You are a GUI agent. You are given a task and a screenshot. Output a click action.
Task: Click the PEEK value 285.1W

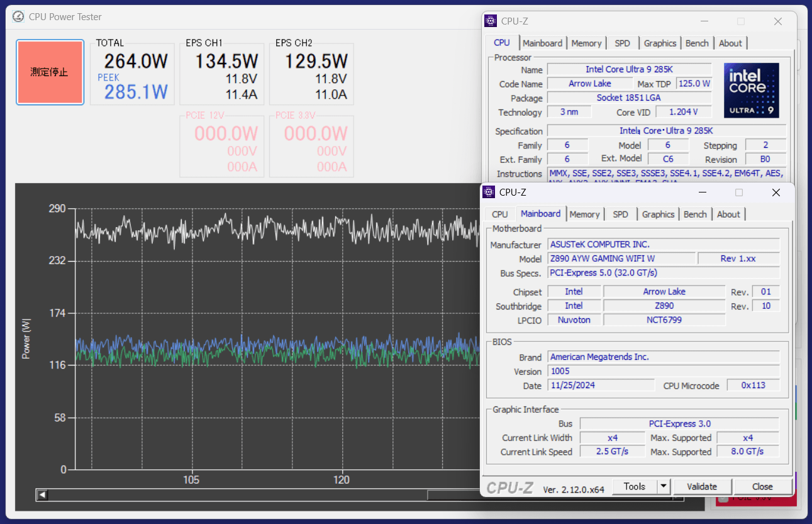tap(136, 92)
